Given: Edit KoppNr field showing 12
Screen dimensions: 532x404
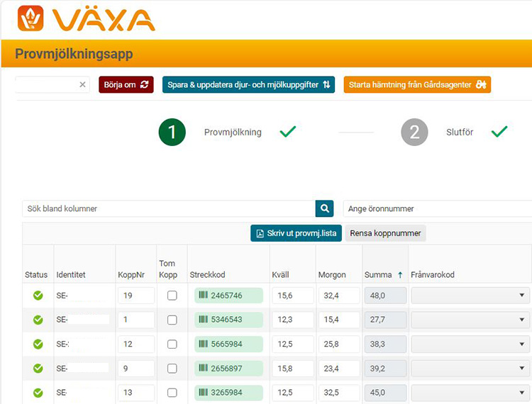Looking at the screenshot, I should [136, 344].
